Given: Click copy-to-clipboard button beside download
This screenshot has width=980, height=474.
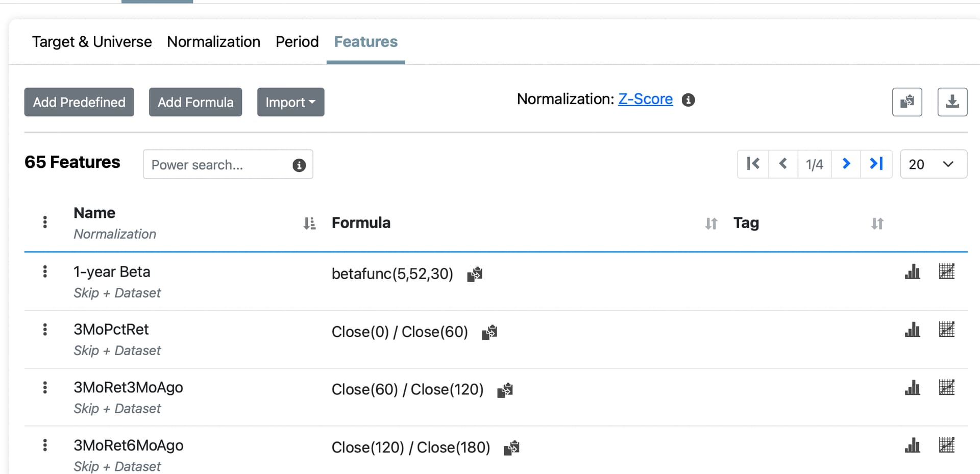Looking at the screenshot, I should (x=907, y=102).
